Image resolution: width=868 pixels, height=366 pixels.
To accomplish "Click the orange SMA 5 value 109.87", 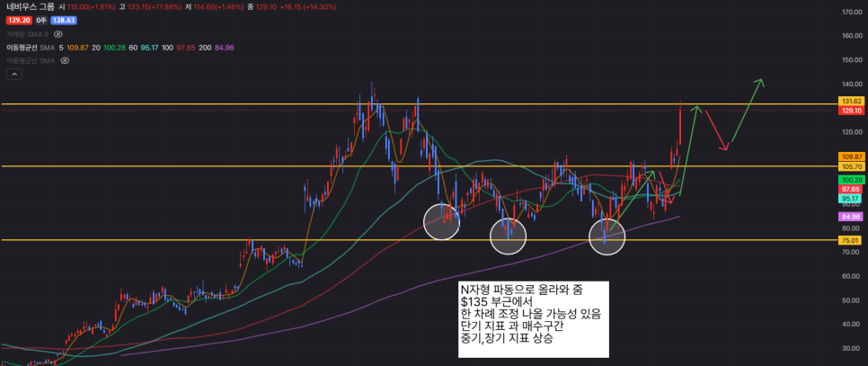I will click(x=77, y=48).
